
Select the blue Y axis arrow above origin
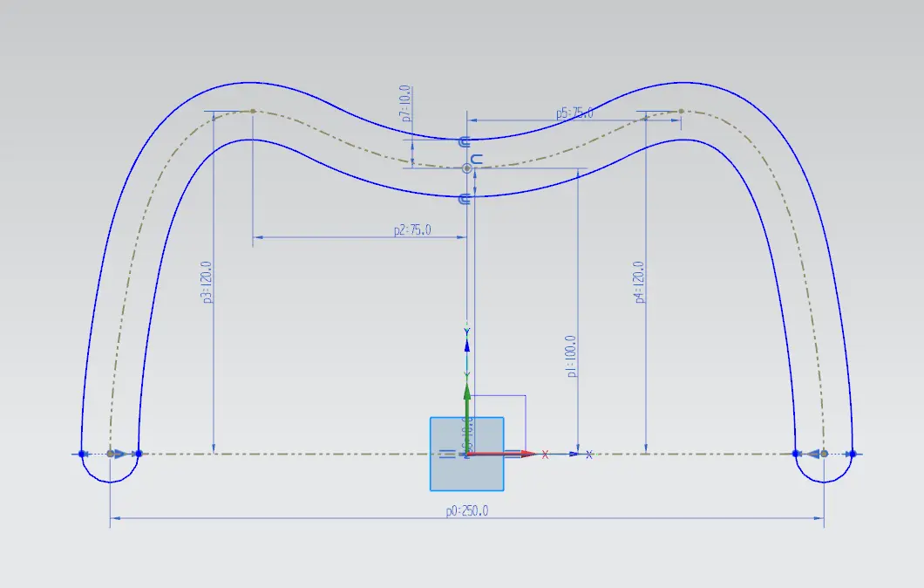(466, 345)
